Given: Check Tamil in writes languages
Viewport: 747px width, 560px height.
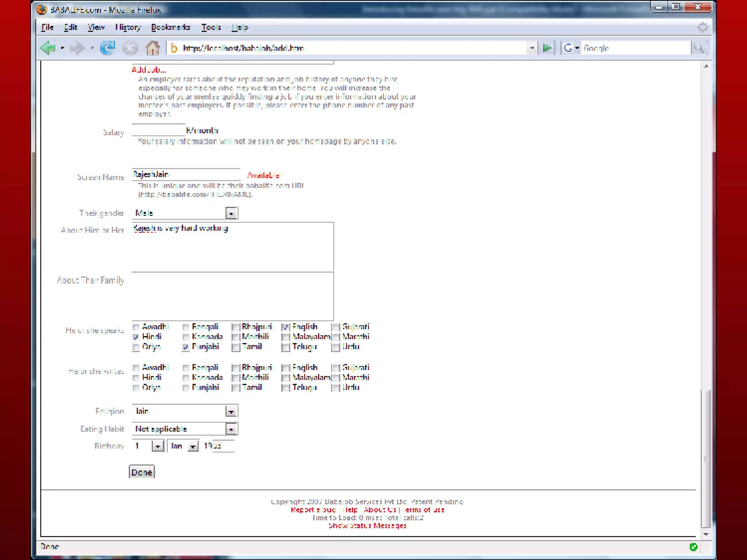Looking at the screenshot, I should point(236,388).
